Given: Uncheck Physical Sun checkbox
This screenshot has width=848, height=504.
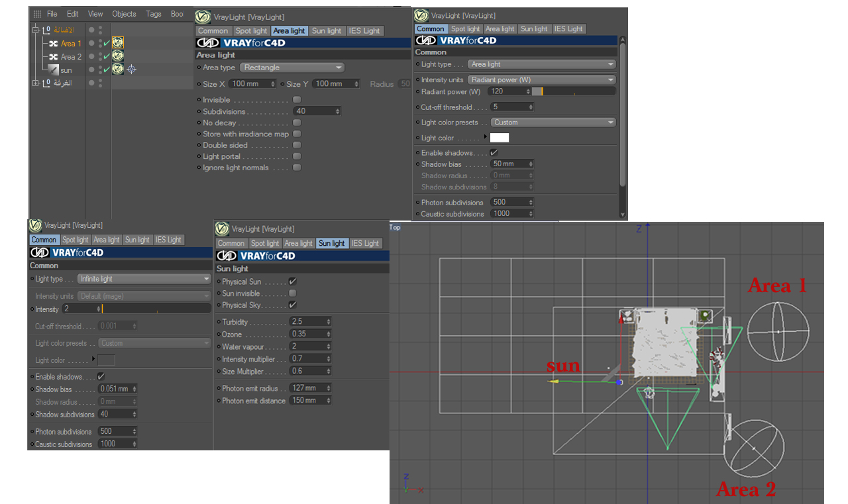Looking at the screenshot, I should pos(293,281).
